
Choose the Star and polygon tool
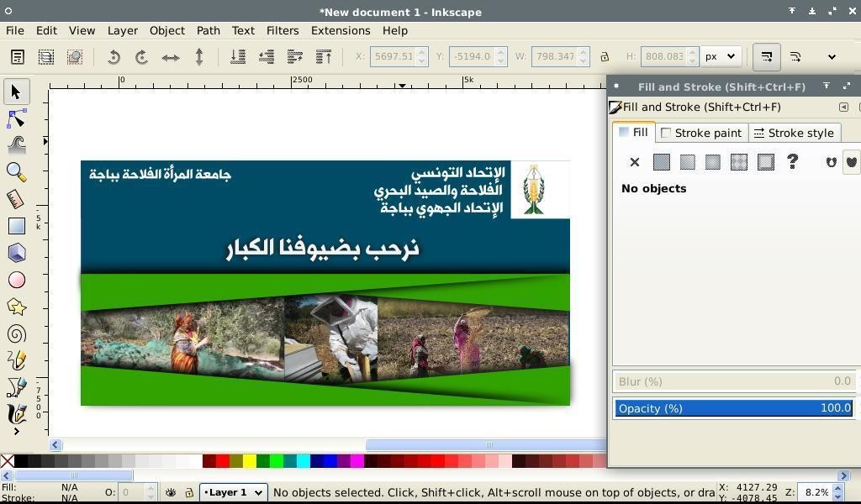[16, 307]
